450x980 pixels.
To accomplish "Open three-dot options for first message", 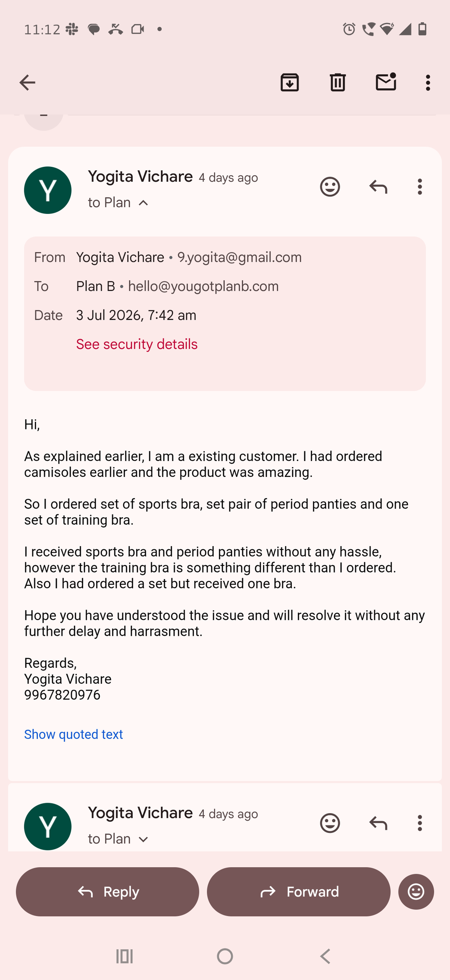I will 420,187.
